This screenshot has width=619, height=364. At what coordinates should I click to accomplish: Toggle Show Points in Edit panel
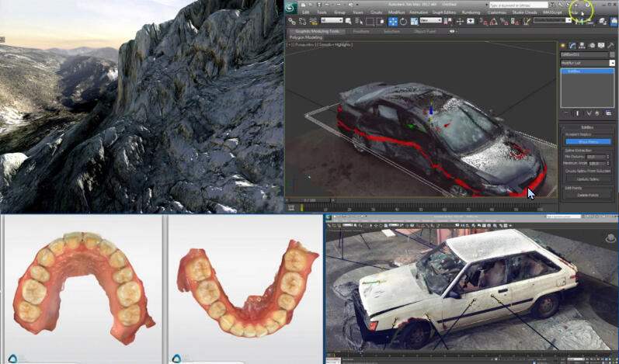pos(588,141)
